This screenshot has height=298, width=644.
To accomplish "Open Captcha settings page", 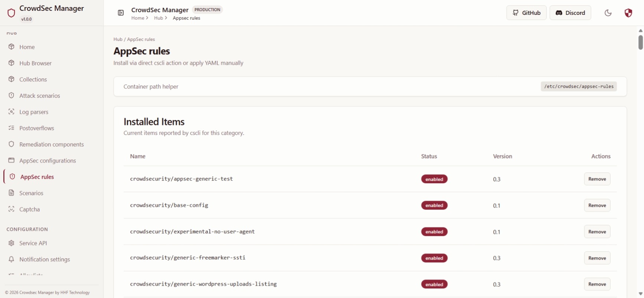I will tap(52, 209).
